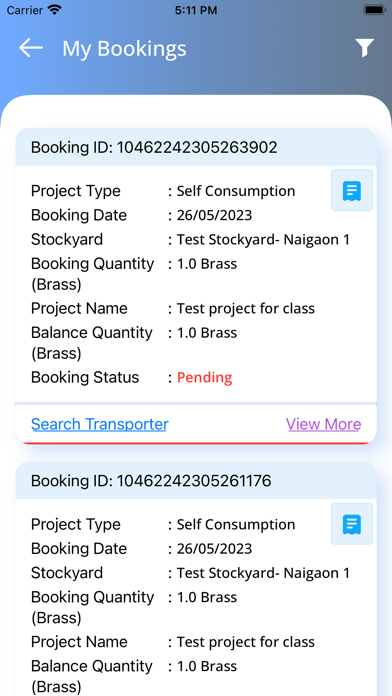Tap the Wi-Fi status icon
This screenshot has height=696, width=392.
pyautogui.click(x=55, y=10)
